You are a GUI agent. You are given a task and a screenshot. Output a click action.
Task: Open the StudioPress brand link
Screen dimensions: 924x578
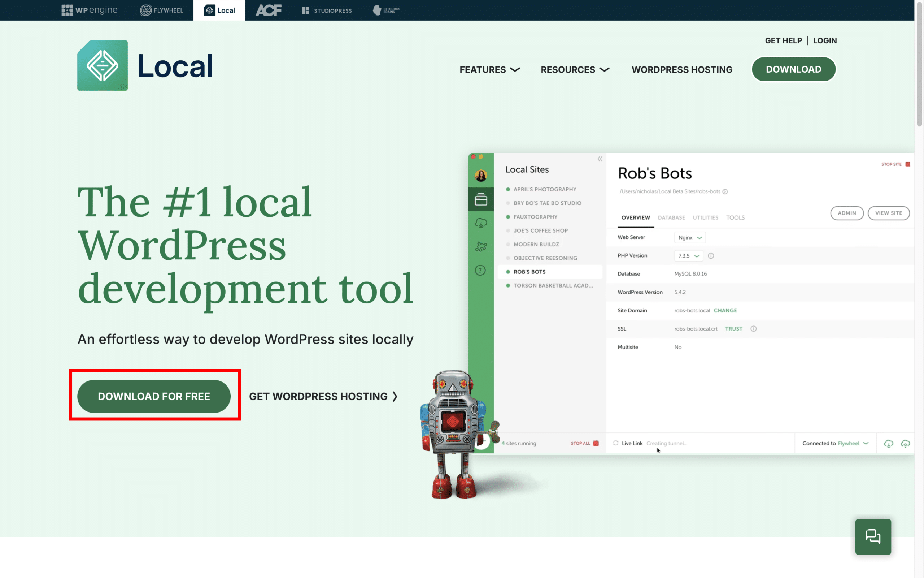pos(327,10)
